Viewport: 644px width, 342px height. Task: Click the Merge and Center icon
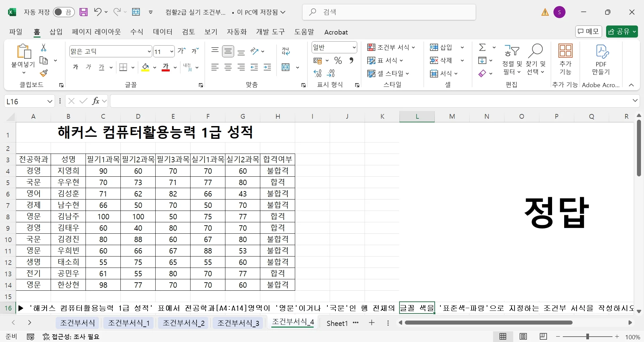[x=286, y=67]
